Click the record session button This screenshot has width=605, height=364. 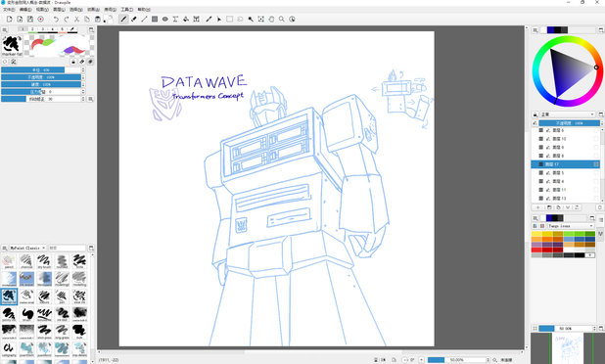coord(40,19)
